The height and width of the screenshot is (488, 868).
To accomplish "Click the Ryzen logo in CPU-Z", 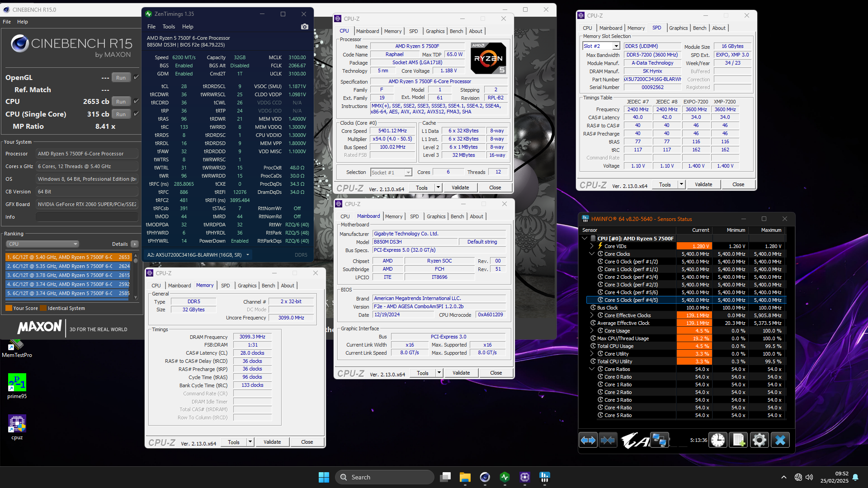I will (488, 58).
